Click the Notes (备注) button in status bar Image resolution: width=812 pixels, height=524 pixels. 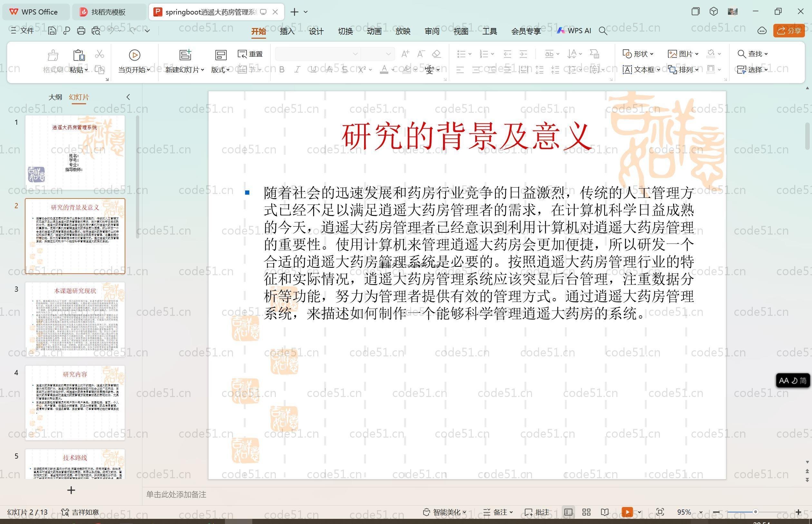(x=498, y=512)
